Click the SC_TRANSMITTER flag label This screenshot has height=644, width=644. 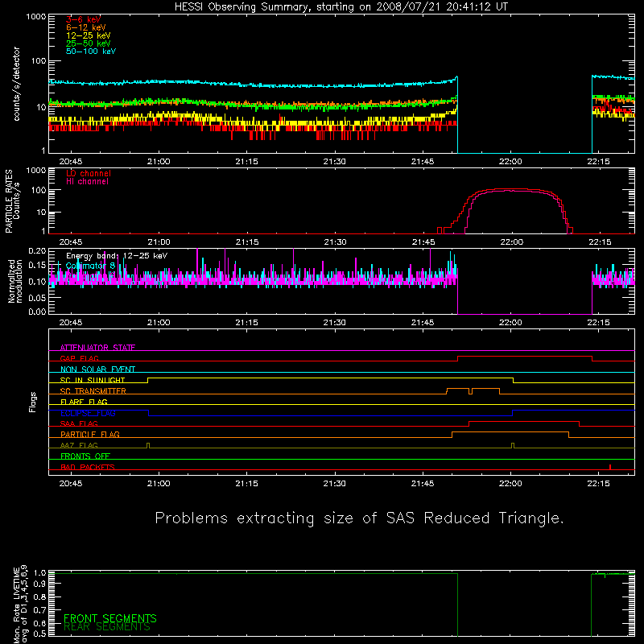(x=93, y=390)
